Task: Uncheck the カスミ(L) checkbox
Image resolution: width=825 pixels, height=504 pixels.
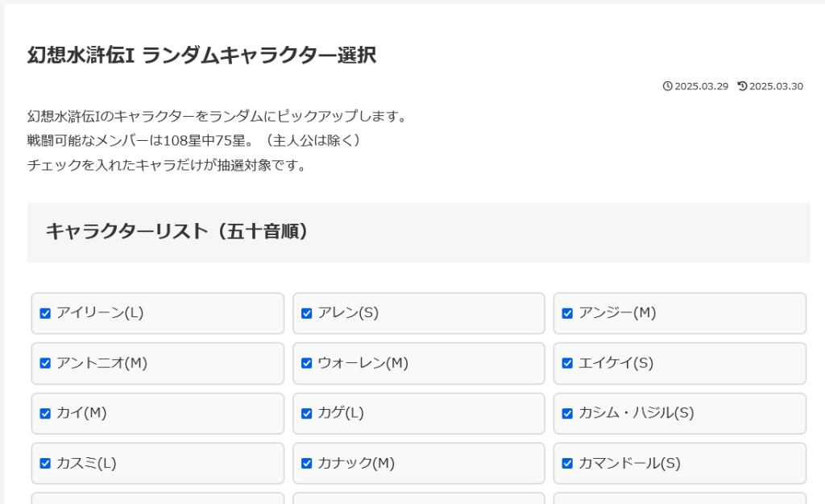Action: pos(45,463)
